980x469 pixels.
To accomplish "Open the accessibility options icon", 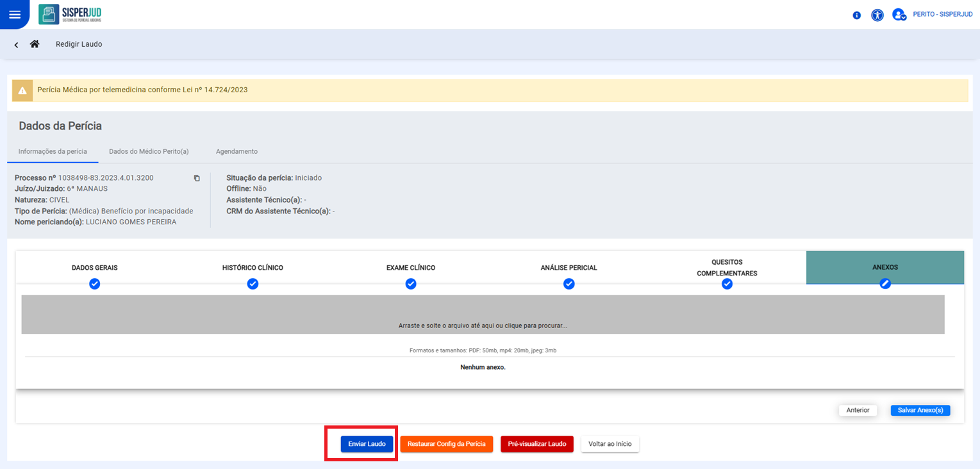I will tap(877, 15).
